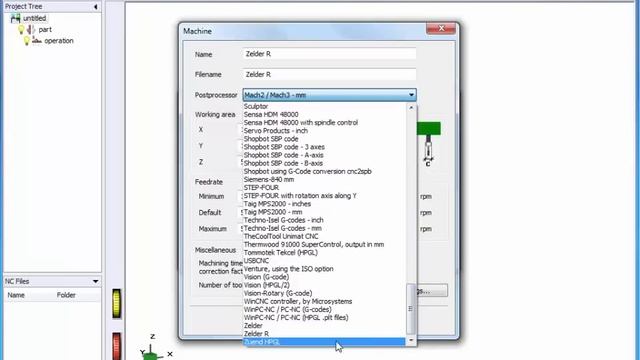
Task: Toggle lightbulb visibility for operation
Action: (x=27, y=40)
